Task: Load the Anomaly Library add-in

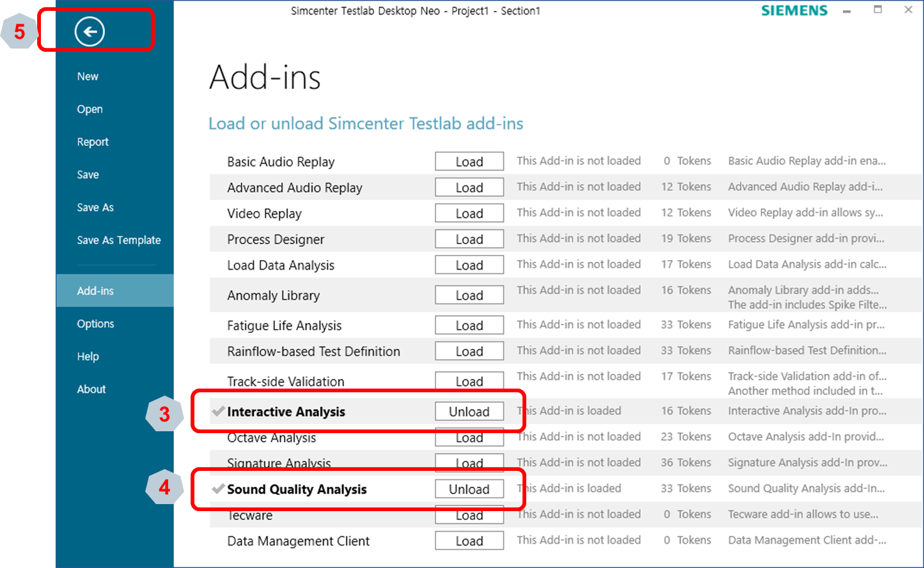Action: coord(469,295)
